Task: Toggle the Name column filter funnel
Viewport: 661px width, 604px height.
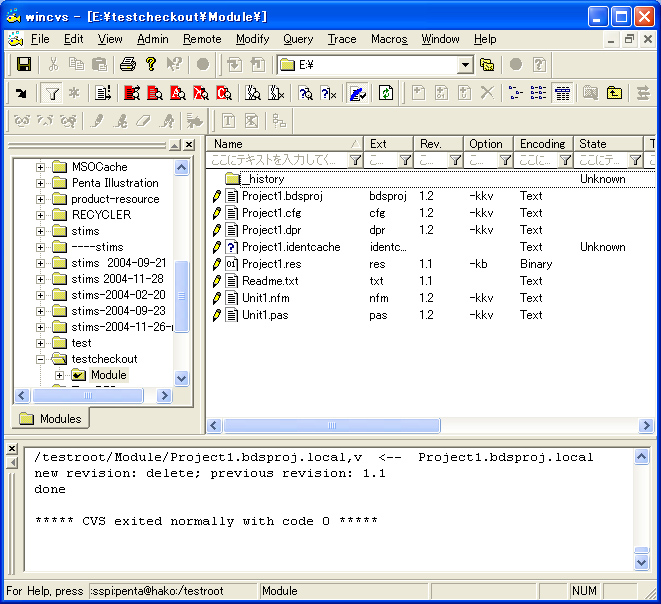Action: [x=355, y=160]
